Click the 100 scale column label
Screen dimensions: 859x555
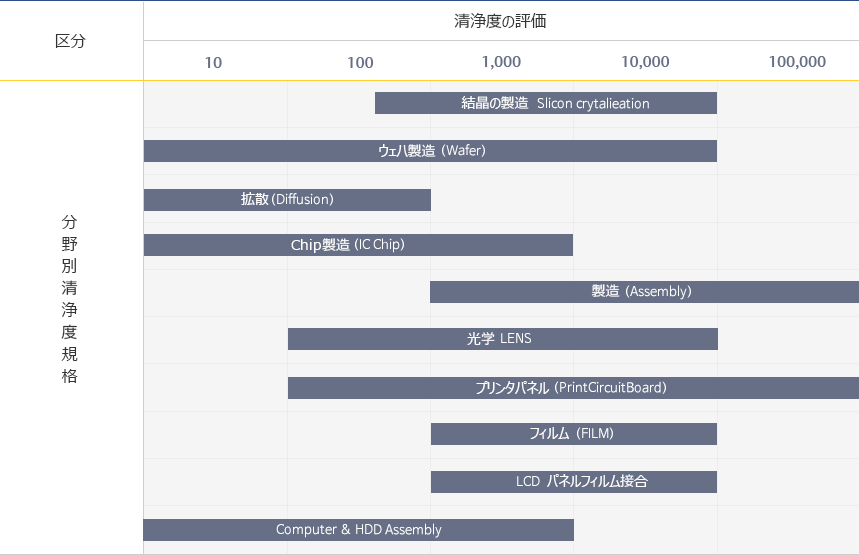click(x=360, y=62)
